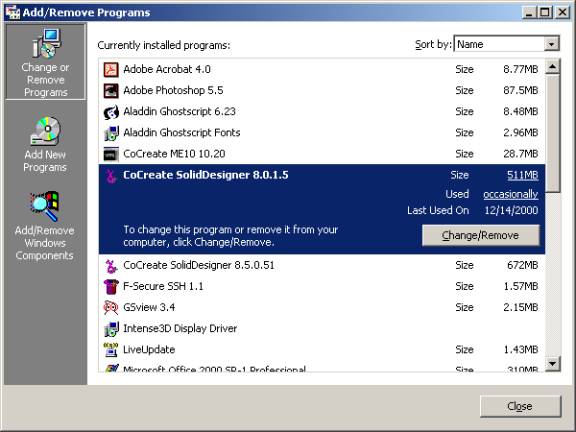This screenshot has height=432, width=576.
Task: Click the Adobe Acrobat 4.0 icon
Action: pyautogui.click(x=111, y=69)
